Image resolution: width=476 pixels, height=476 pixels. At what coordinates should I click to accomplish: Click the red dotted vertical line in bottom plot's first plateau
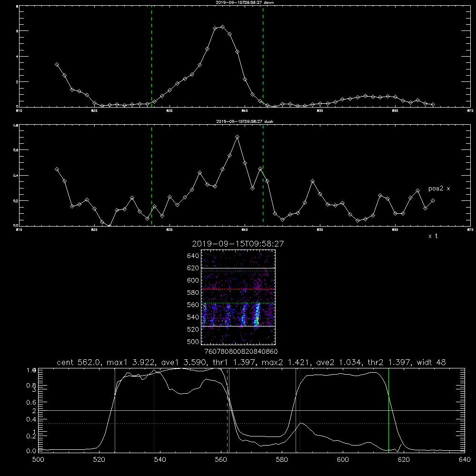154,410
